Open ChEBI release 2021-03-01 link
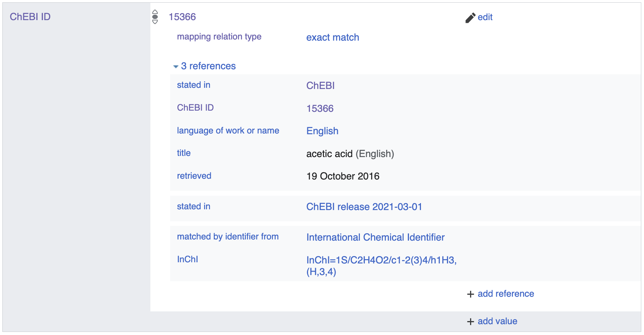The image size is (644, 335). [x=364, y=207]
